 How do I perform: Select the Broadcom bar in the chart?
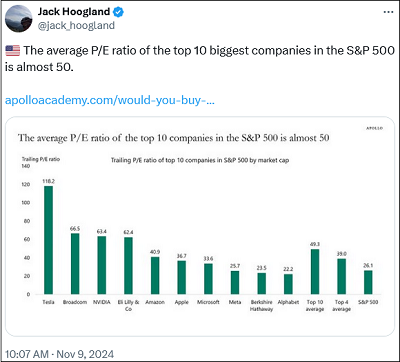click(75, 264)
